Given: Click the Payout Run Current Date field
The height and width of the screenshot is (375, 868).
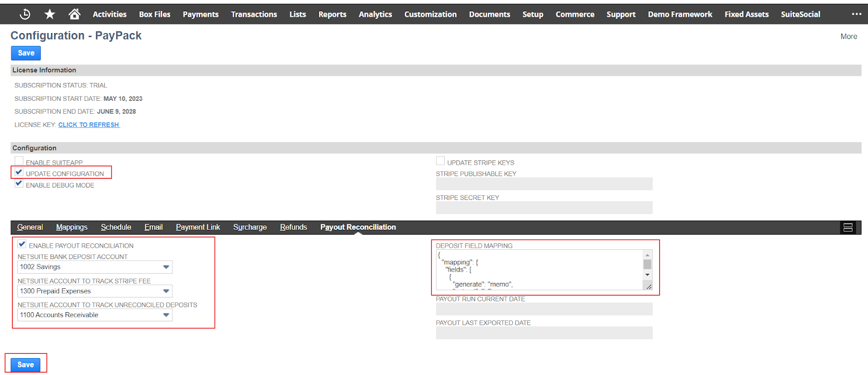Looking at the screenshot, I should point(544,309).
